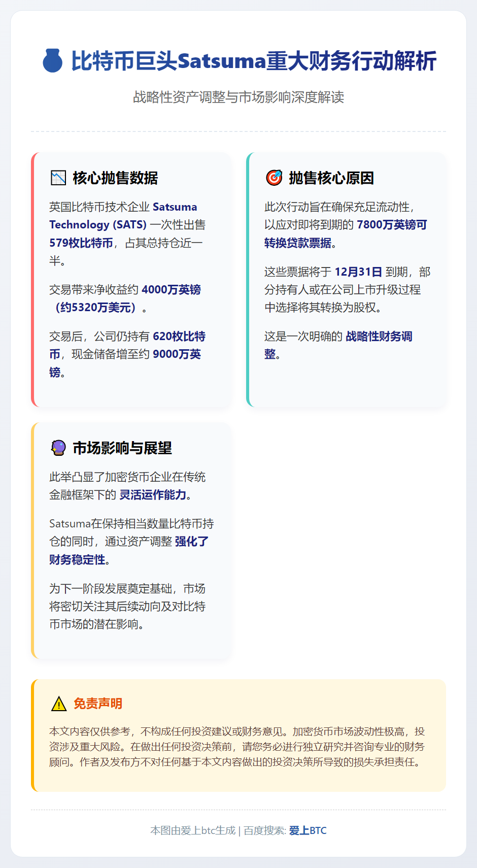
Task: Click the 免责声明 heading
Action: (x=98, y=704)
